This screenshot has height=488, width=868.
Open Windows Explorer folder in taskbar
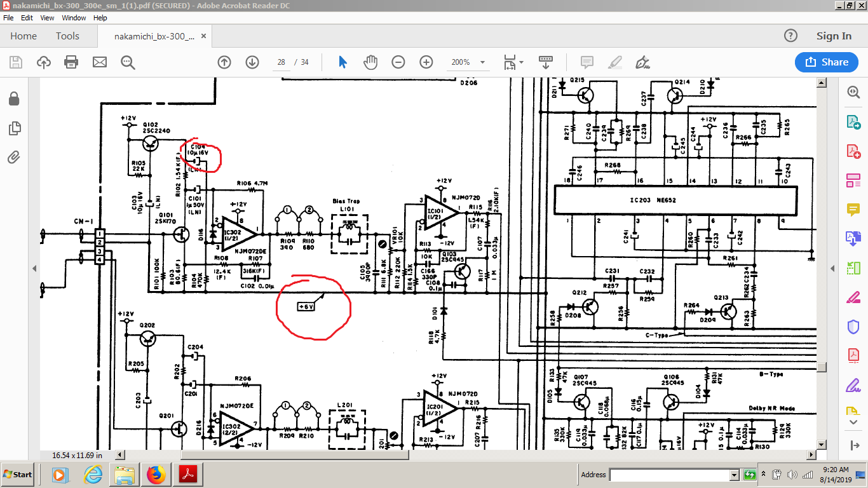coord(124,474)
